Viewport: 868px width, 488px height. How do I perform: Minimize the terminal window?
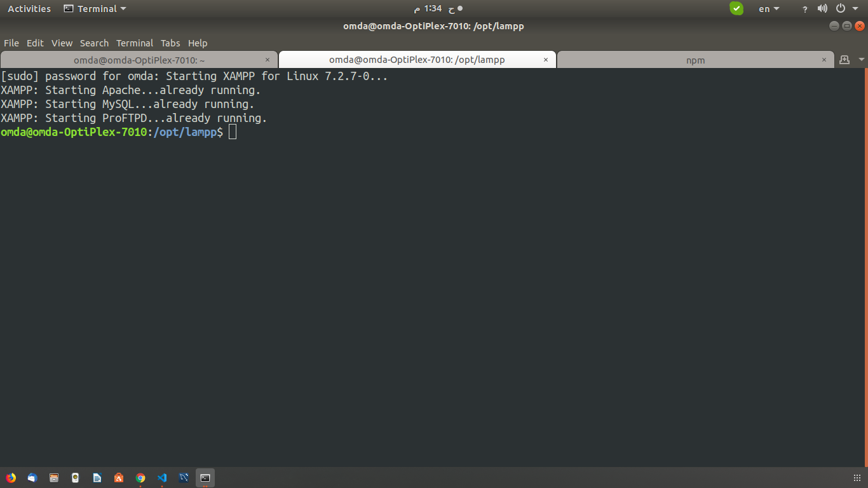click(x=834, y=26)
